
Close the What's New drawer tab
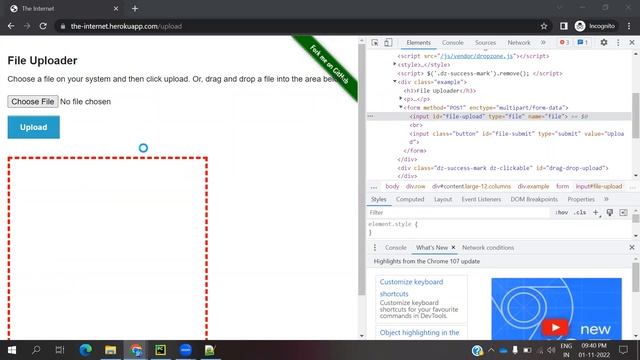[x=453, y=247]
